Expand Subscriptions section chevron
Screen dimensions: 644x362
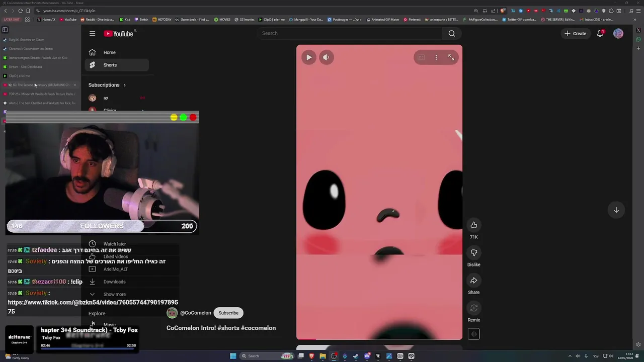pos(124,85)
